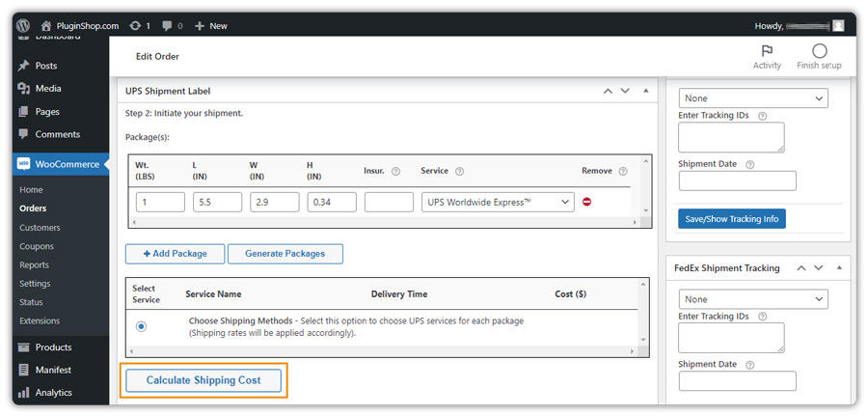Click the package length field
The width and height of the screenshot is (868, 416).
217,202
